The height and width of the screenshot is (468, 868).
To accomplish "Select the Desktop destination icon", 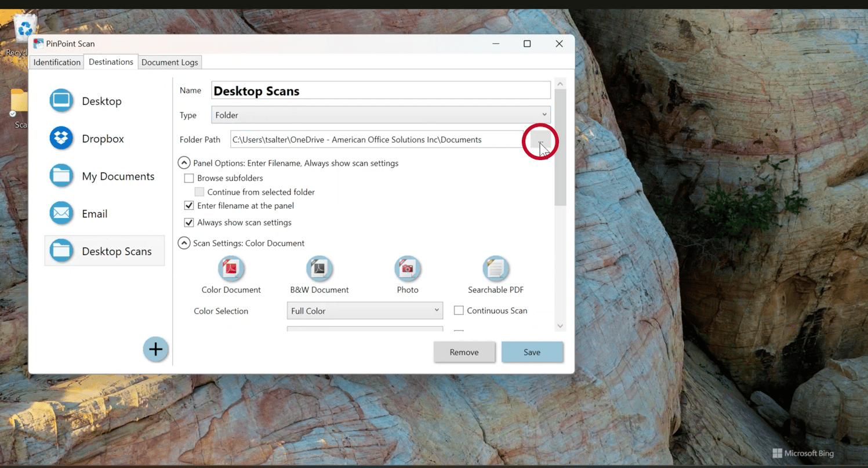I will pyautogui.click(x=61, y=100).
